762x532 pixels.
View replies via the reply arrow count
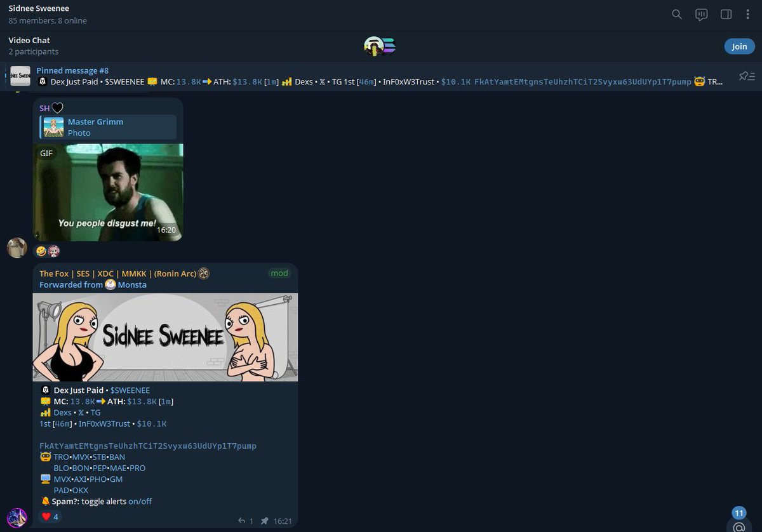pos(246,521)
